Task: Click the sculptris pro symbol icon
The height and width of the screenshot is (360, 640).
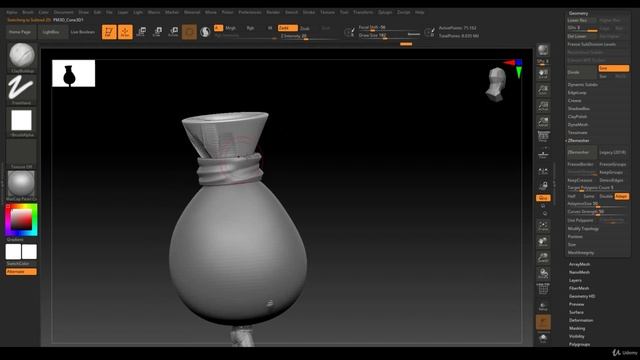Action: click(x=205, y=32)
